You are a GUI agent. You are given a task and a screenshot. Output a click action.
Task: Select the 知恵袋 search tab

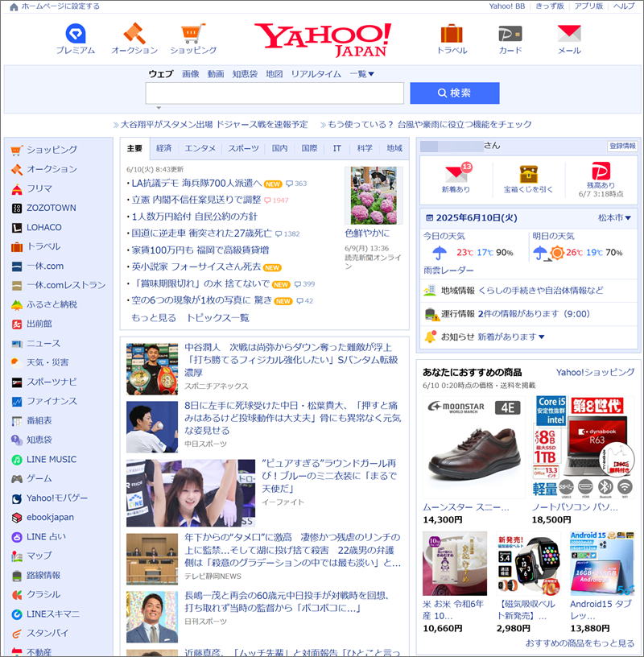pos(245,74)
